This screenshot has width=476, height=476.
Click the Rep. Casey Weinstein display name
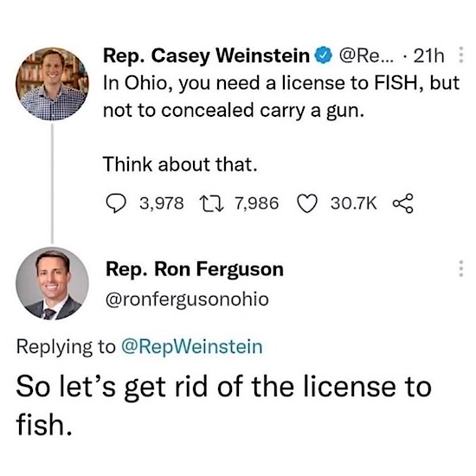pos(207,56)
